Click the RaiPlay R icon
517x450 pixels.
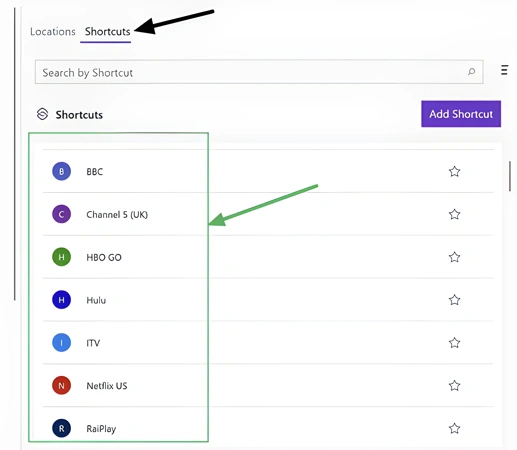click(61, 428)
